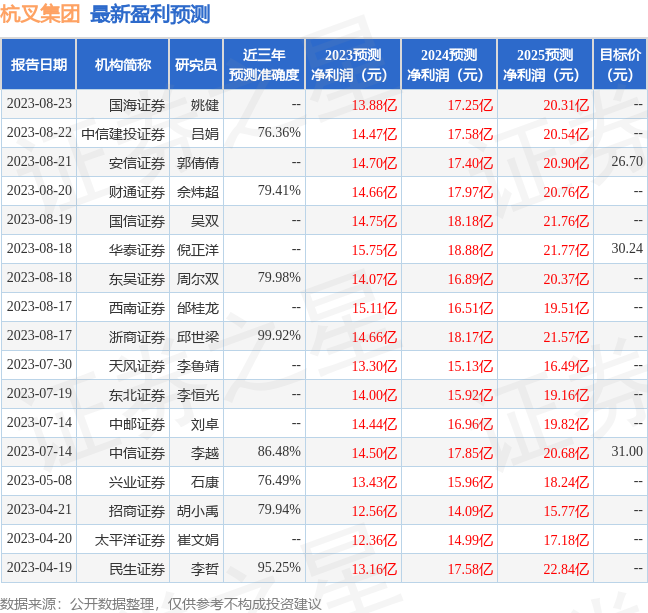Screen dimensions: 648x613
Task: Select the accuracy value 76.36%
Action: pos(279,132)
